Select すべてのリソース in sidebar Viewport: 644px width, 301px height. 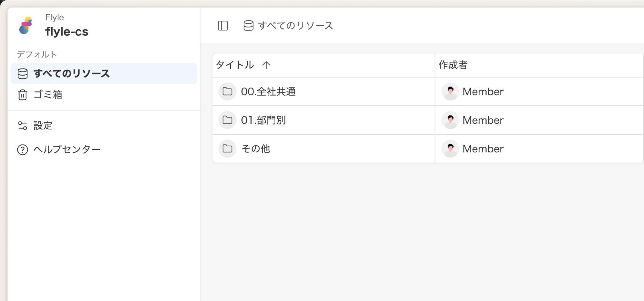point(72,73)
